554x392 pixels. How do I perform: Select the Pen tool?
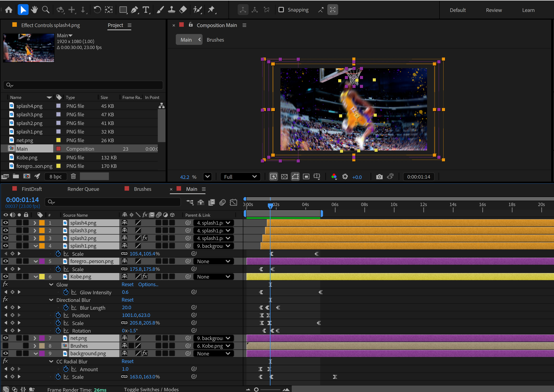134,10
